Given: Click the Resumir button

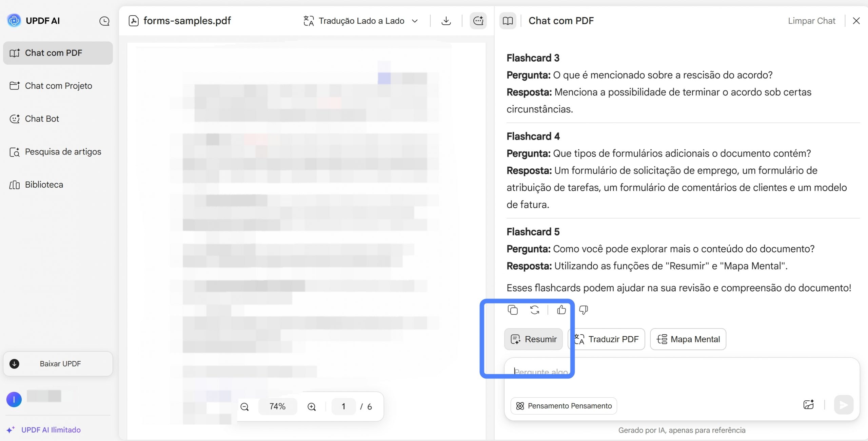Looking at the screenshot, I should click(533, 339).
